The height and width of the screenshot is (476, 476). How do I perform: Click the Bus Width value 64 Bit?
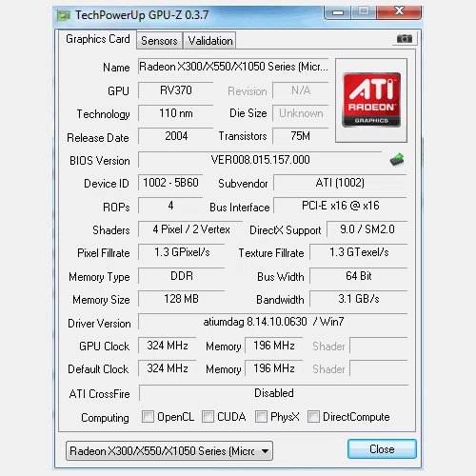pyautogui.click(x=359, y=276)
